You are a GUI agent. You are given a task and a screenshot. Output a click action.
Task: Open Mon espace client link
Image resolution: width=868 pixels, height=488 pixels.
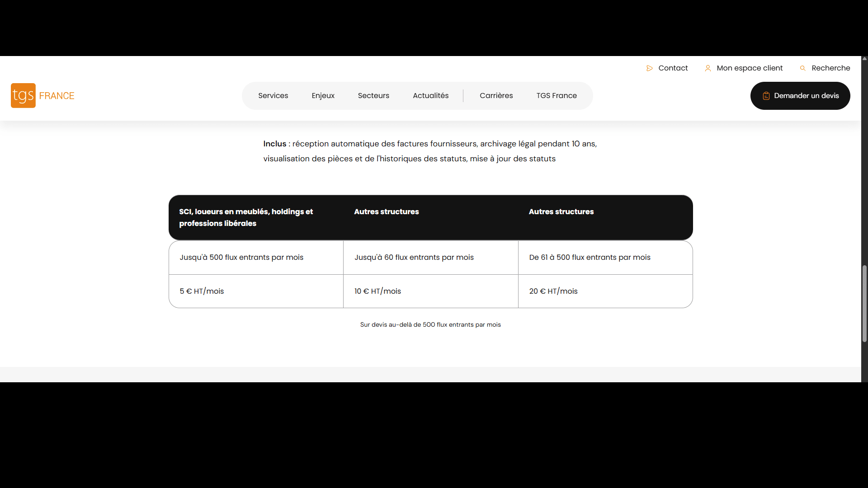(x=749, y=68)
